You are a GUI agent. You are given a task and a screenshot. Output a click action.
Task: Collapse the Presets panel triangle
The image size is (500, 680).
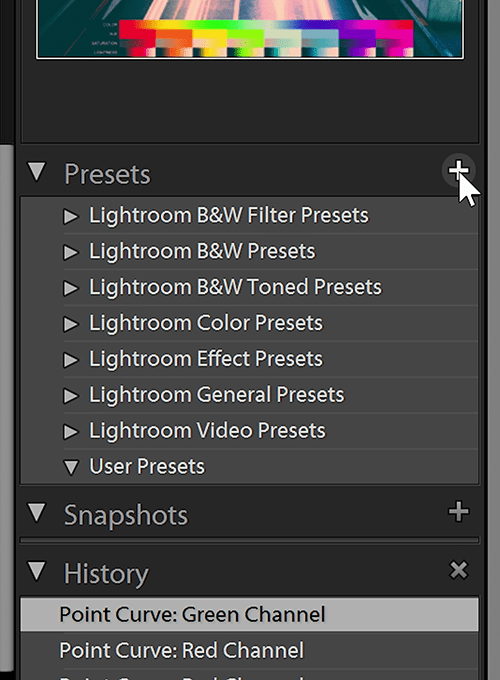pyautogui.click(x=36, y=172)
